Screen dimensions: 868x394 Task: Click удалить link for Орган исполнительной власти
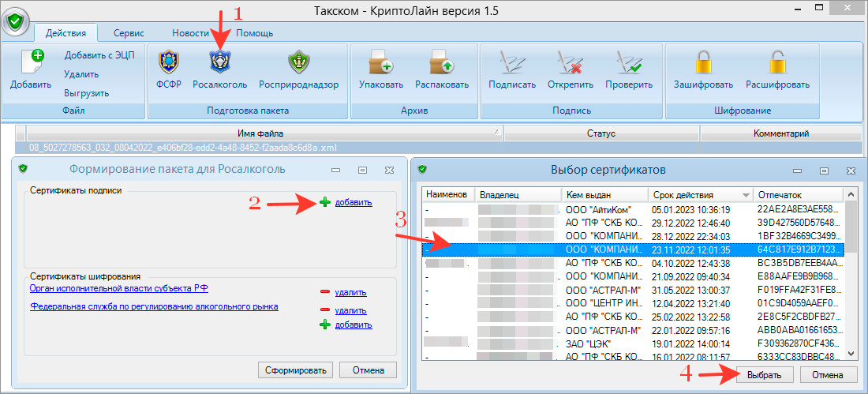(x=351, y=293)
